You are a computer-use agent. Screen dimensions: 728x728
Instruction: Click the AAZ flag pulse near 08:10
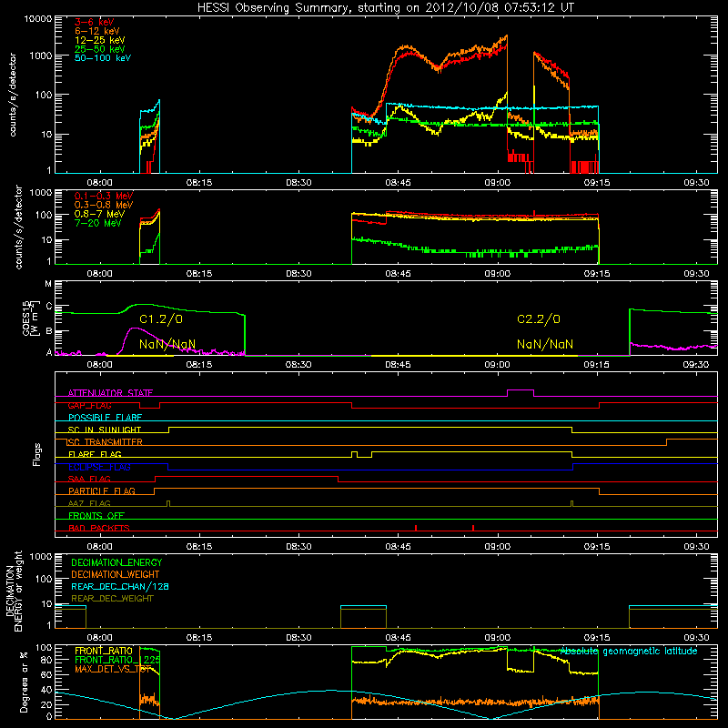click(168, 503)
